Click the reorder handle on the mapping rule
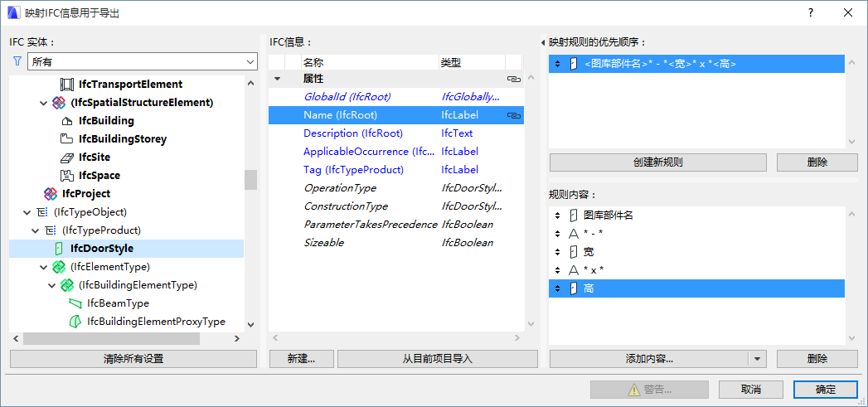Screen dimensions: 868x407 (x=557, y=64)
